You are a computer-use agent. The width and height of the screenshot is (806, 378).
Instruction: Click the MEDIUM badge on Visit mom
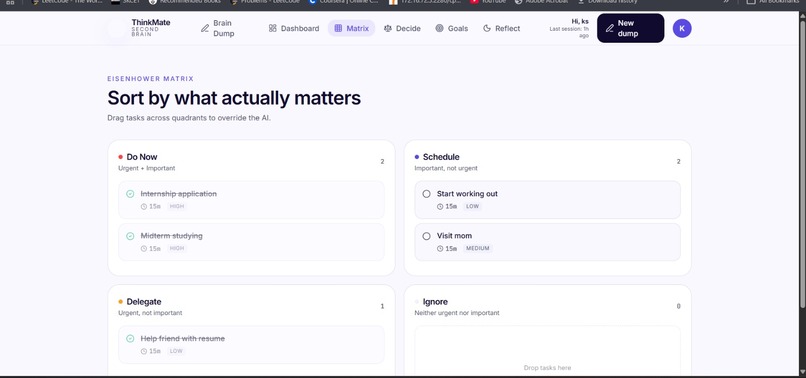478,248
